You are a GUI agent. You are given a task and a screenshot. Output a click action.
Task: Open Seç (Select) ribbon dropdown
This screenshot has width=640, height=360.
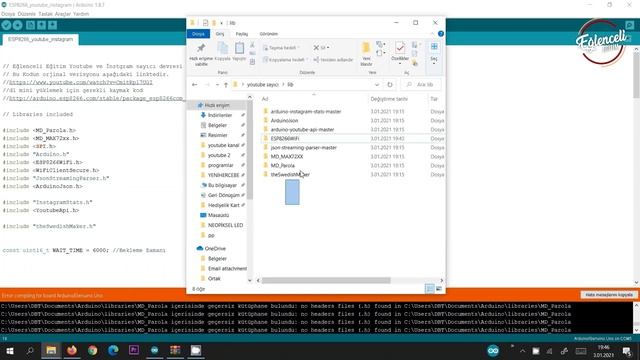434,53
